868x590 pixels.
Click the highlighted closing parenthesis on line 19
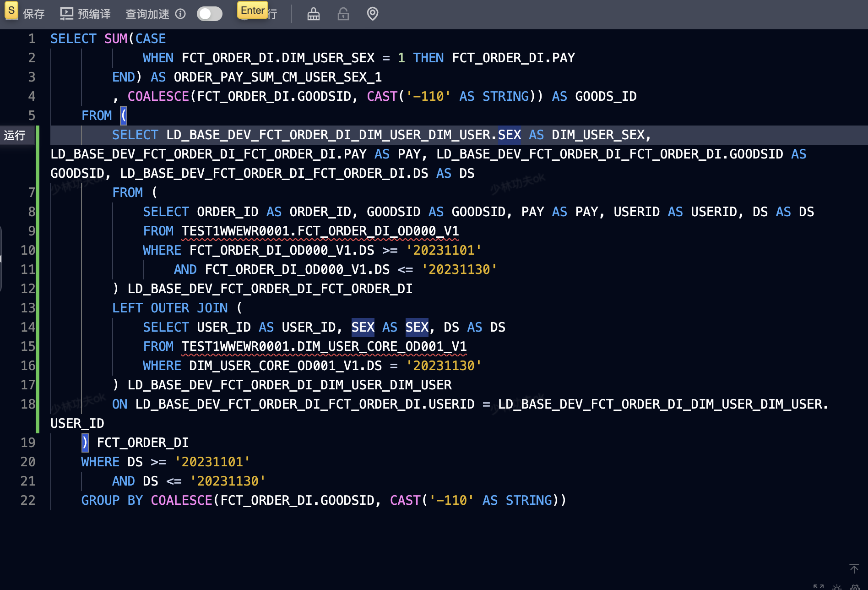85,442
